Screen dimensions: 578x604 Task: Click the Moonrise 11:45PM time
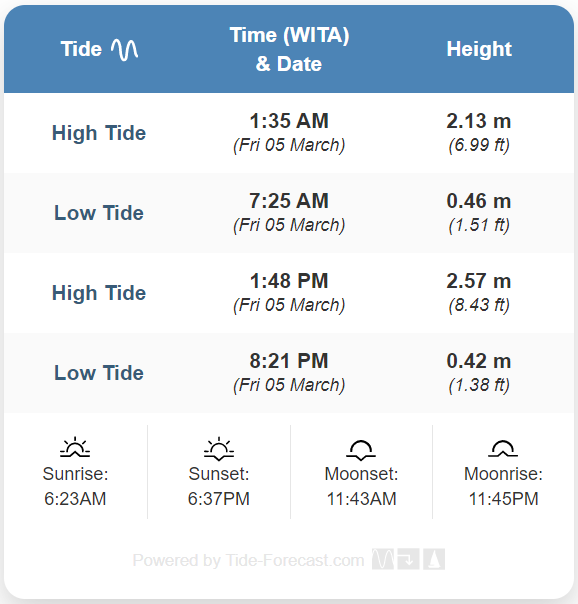[503, 499]
